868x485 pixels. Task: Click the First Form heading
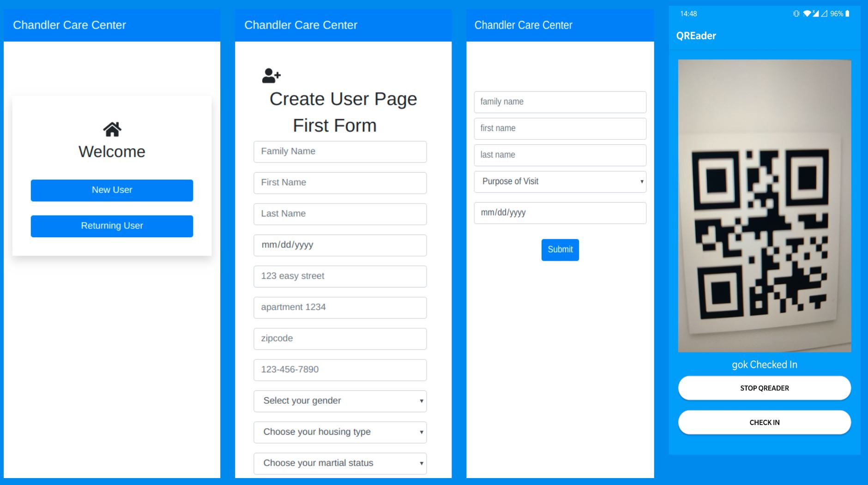pos(335,126)
